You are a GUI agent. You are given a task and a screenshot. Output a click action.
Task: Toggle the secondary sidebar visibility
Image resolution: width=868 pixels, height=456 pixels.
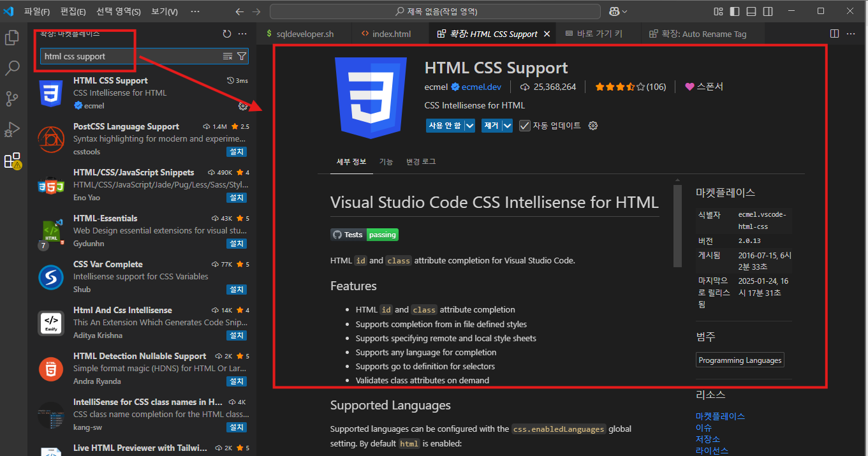(768, 11)
